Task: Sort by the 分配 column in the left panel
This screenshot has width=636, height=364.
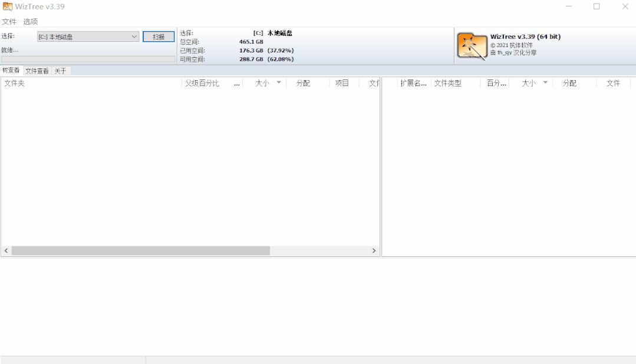Action: (x=302, y=83)
